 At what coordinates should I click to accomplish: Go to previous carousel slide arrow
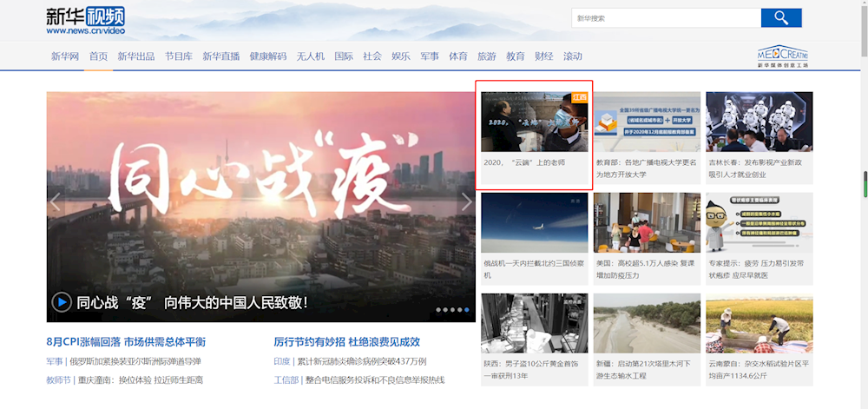pyautogui.click(x=56, y=202)
